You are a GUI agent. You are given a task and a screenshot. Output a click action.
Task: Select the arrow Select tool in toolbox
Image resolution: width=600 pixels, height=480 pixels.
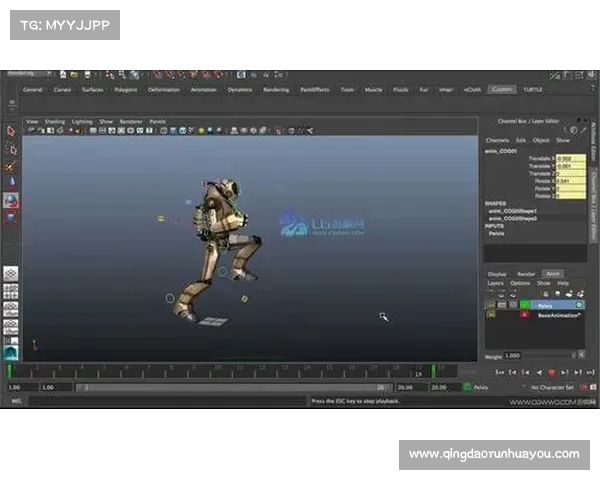(x=11, y=131)
